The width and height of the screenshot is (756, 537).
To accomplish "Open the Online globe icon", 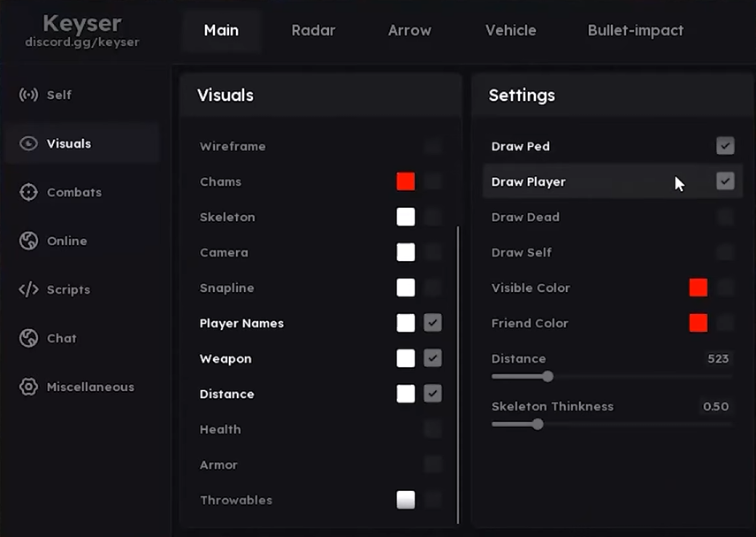I will [28, 241].
